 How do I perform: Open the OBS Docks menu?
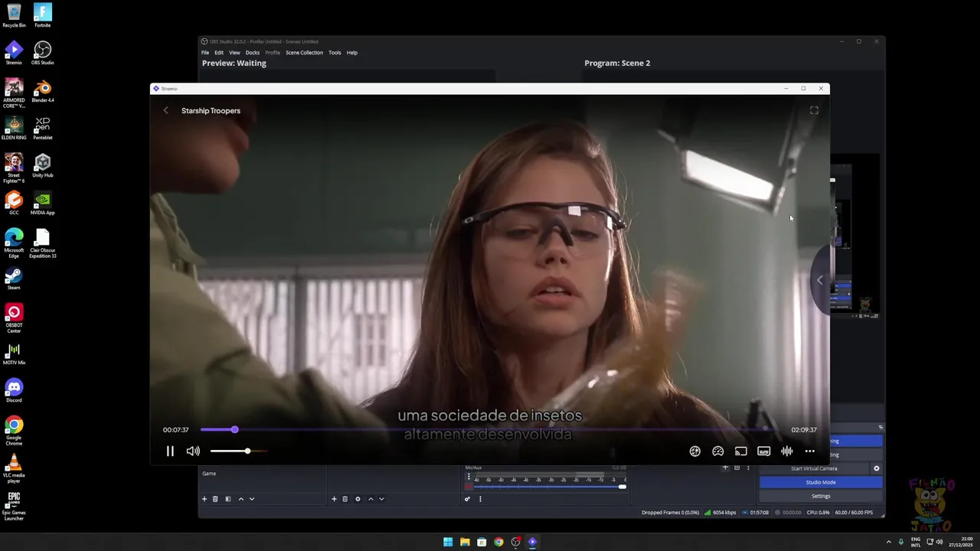253,53
